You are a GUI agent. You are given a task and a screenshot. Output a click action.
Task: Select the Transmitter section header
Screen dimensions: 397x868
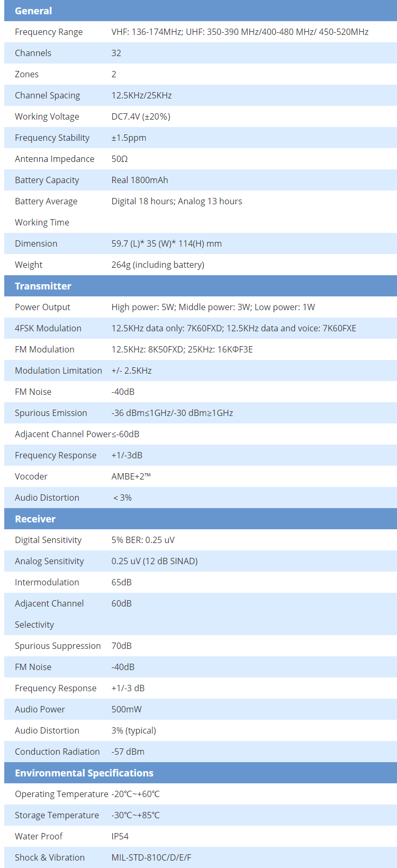43,286
